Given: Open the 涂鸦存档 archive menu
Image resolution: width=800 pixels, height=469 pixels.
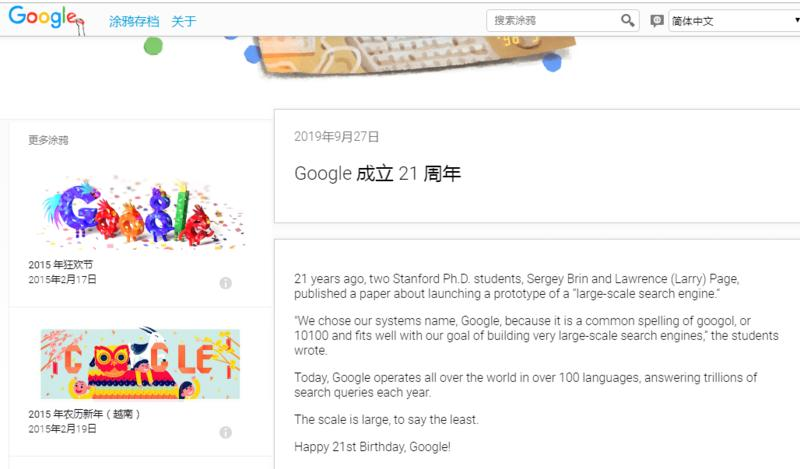Looking at the screenshot, I should [134, 21].
